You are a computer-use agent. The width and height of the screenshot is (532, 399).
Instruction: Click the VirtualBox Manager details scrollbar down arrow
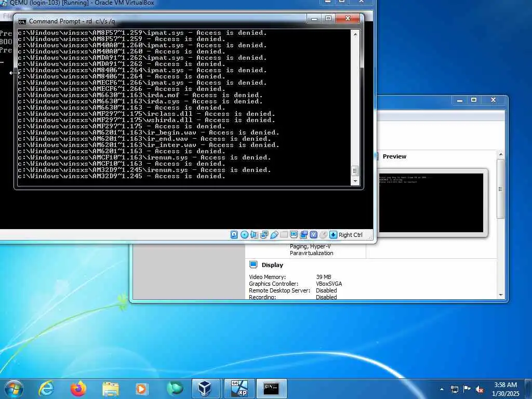[501, 295]
